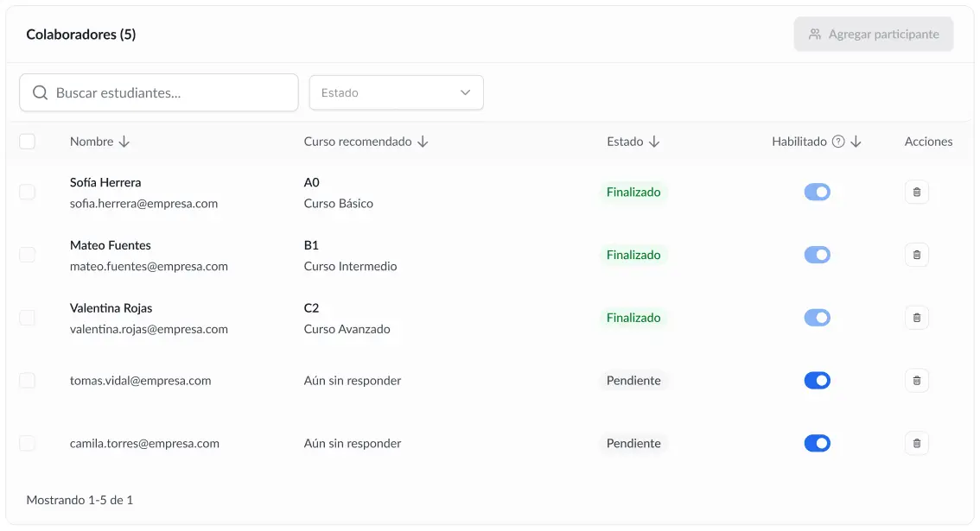Toggle Habilitado switch for Valentina Rojas

click(817, 318)
